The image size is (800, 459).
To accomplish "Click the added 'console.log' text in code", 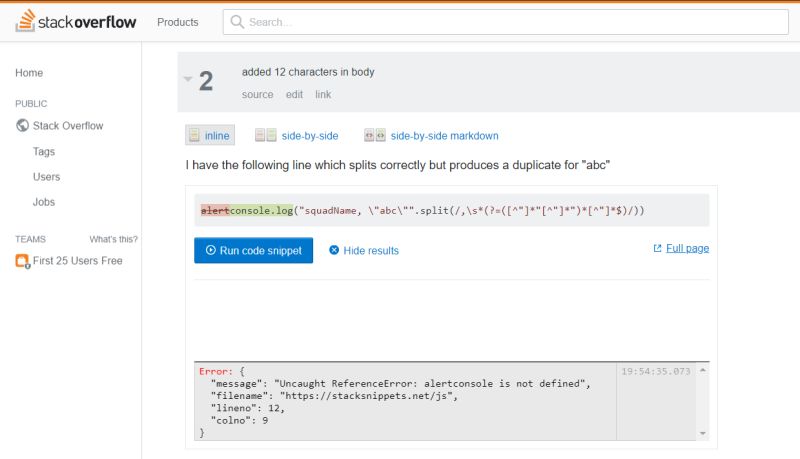I will tap(261, 210).
